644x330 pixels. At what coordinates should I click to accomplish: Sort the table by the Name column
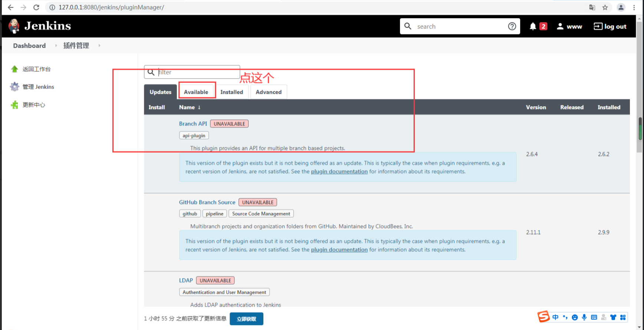pos(190,107)
